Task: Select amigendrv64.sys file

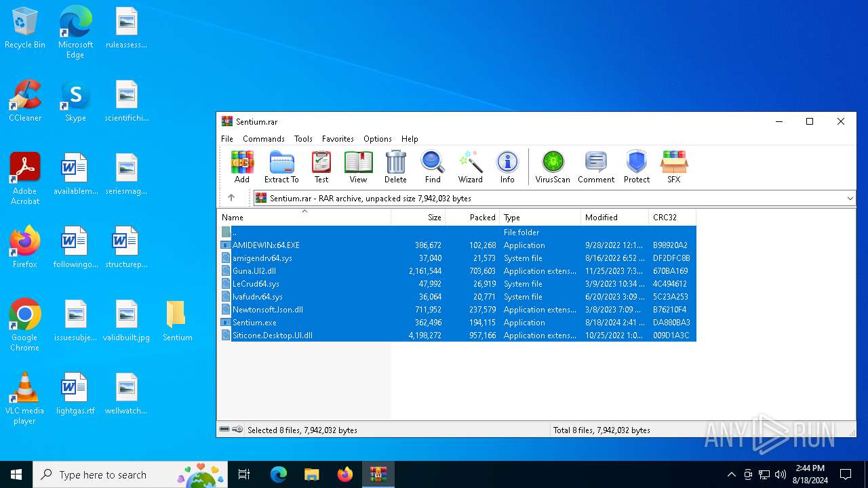Action: tap(457, 258)
